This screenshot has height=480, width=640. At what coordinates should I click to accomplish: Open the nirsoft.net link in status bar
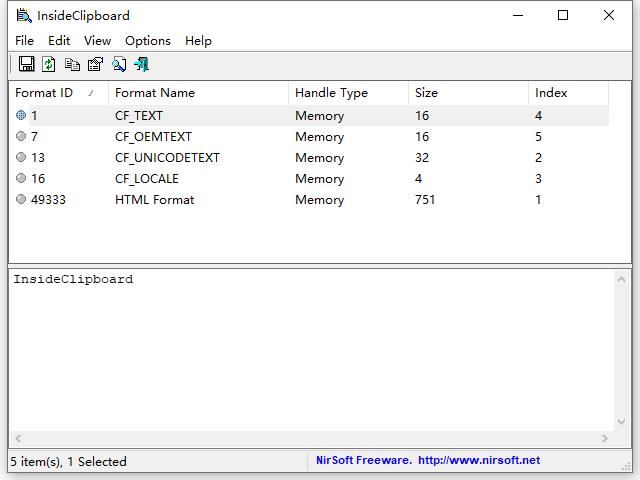click(478, 461)
